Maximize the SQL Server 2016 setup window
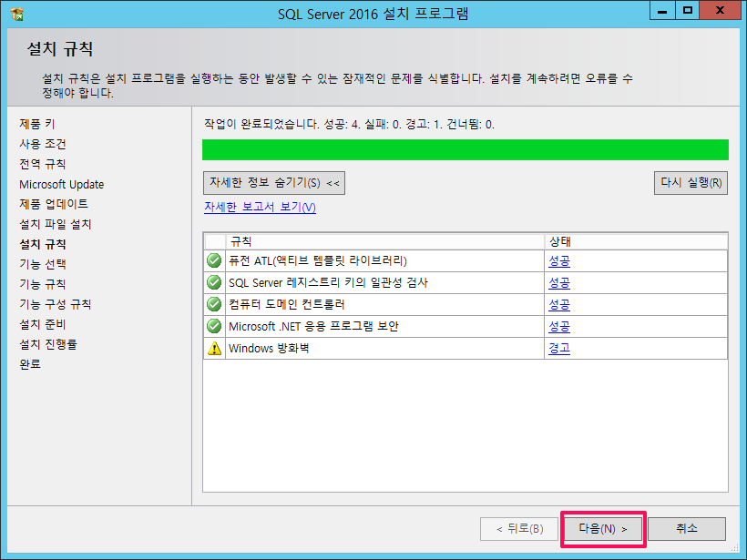The width and height of the screenshot is (747, 560). coord(688,12)
